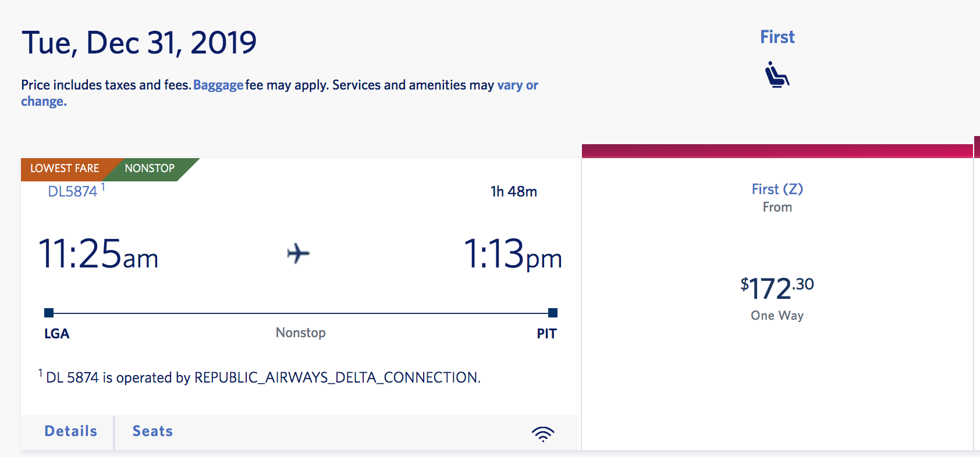
Task: Click the Wi-Fi amenity icon
Action: [x=543, y=434]
